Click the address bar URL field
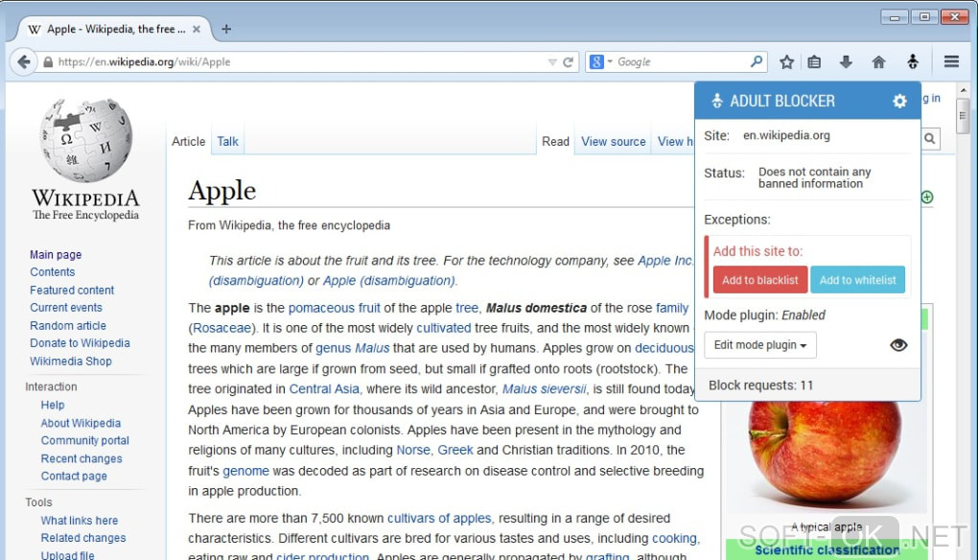The width and height of the screenshot is (978, 560). point(299,61)
